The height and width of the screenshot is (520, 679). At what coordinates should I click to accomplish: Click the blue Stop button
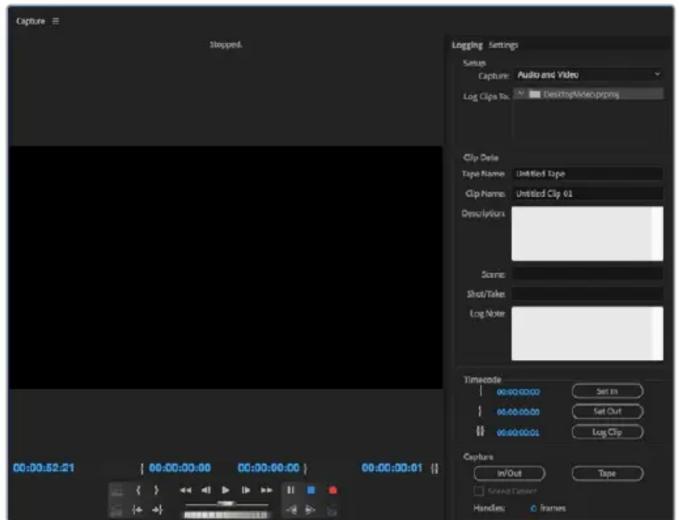pos(311,490)
